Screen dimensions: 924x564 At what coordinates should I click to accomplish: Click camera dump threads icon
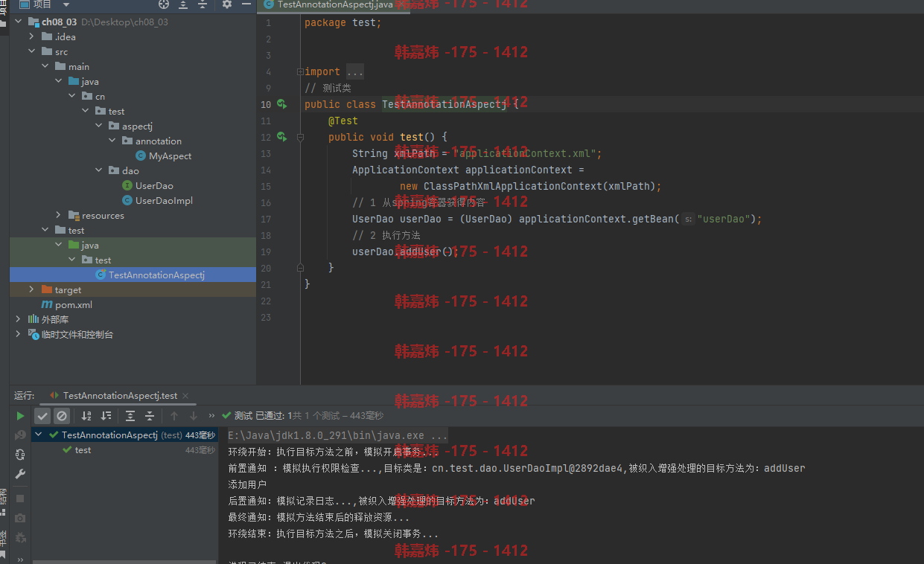20,517
